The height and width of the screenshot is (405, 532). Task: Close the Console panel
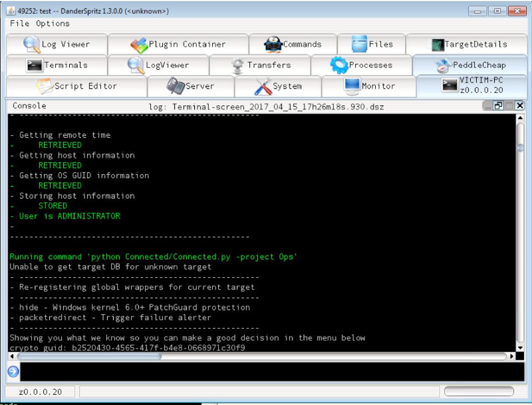click(x=520, y=106)
